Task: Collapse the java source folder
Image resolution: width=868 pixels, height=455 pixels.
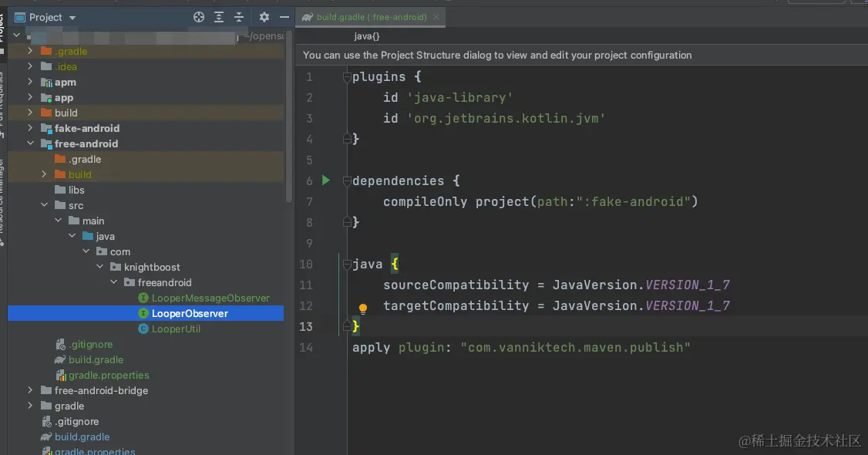Action: click(72, 236)
